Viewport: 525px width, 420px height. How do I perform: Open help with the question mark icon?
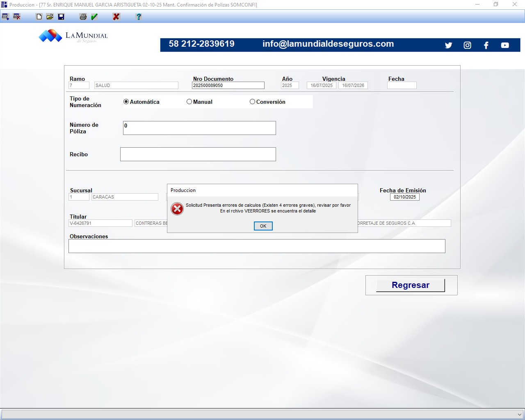(x=139, y=17)
